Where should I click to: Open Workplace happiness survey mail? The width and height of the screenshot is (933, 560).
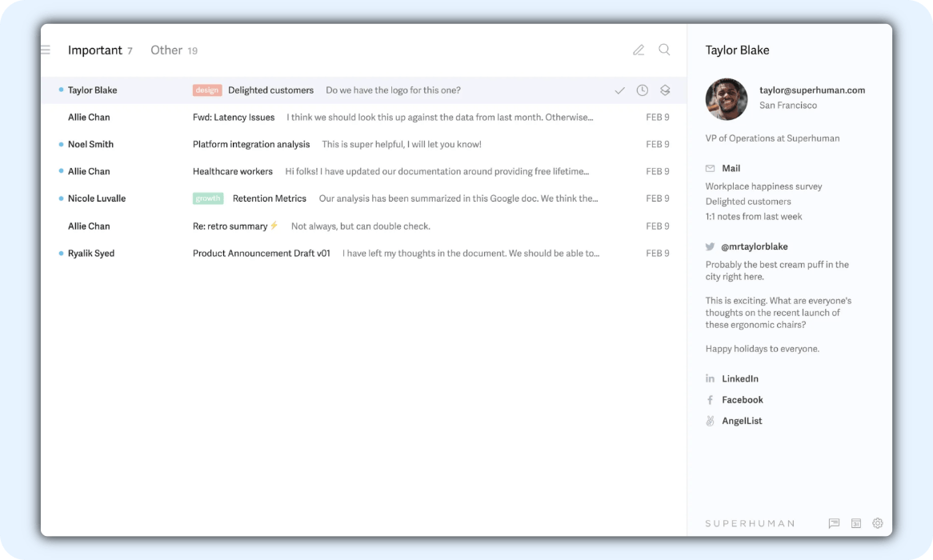click(x=763, y=186)
